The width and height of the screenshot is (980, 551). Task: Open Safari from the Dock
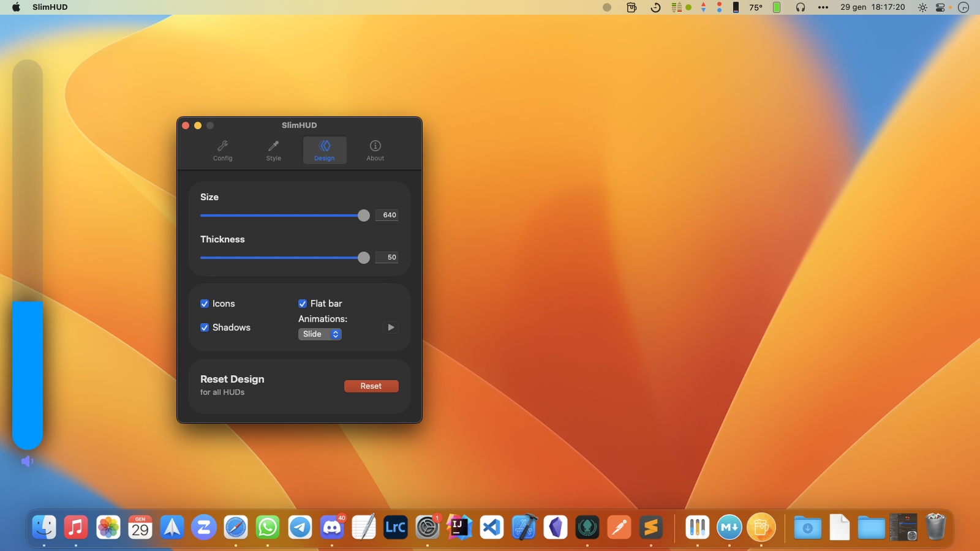click(x=236, y=527)
